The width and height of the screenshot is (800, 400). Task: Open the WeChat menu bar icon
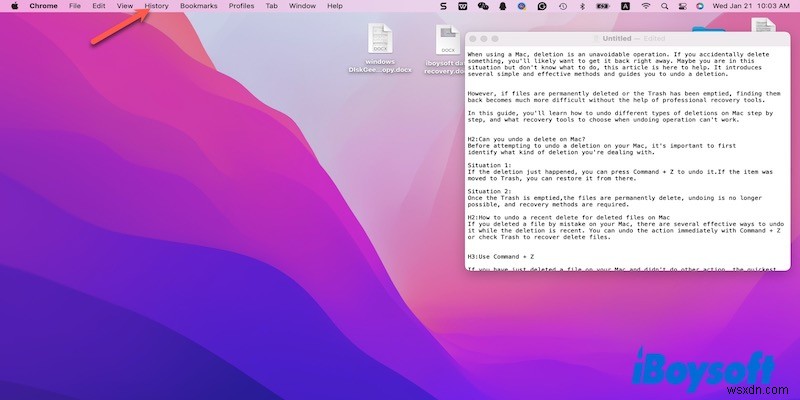[x=483, y=6]
